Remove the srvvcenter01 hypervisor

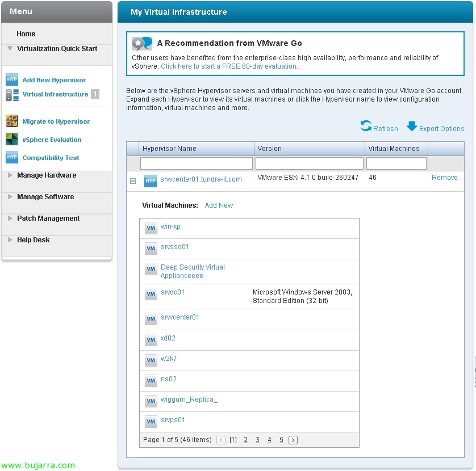444,178
